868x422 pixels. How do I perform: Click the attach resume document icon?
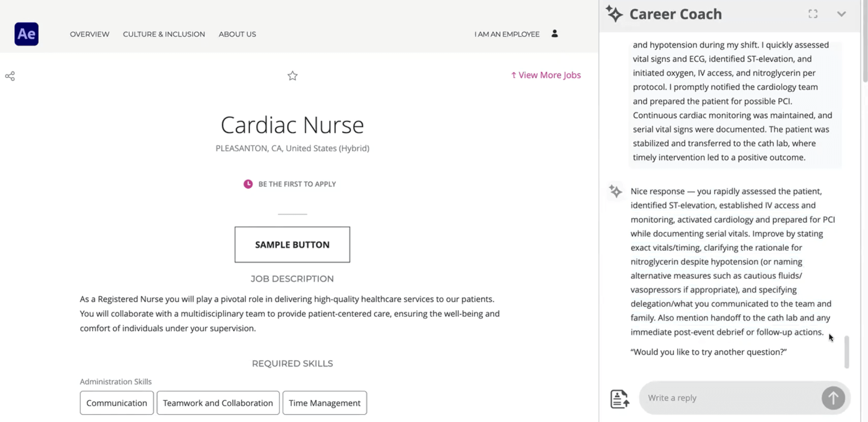click(620, 399)
